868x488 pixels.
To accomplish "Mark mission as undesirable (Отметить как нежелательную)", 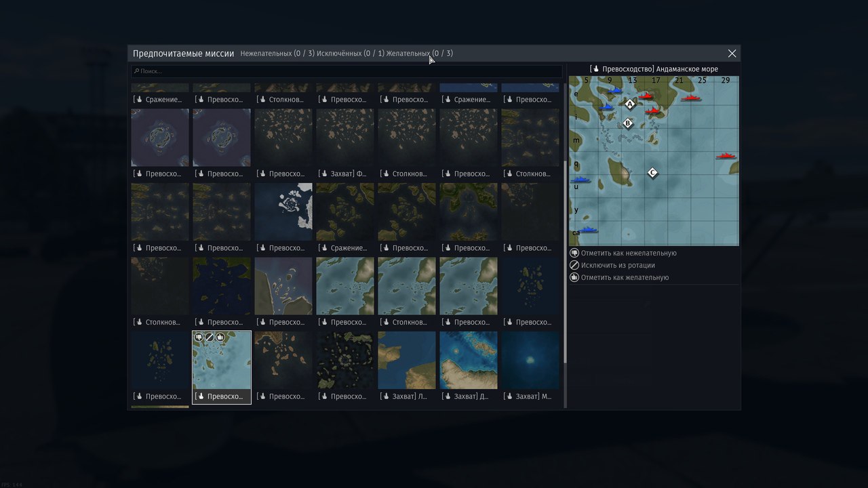I will coord(623,253).
